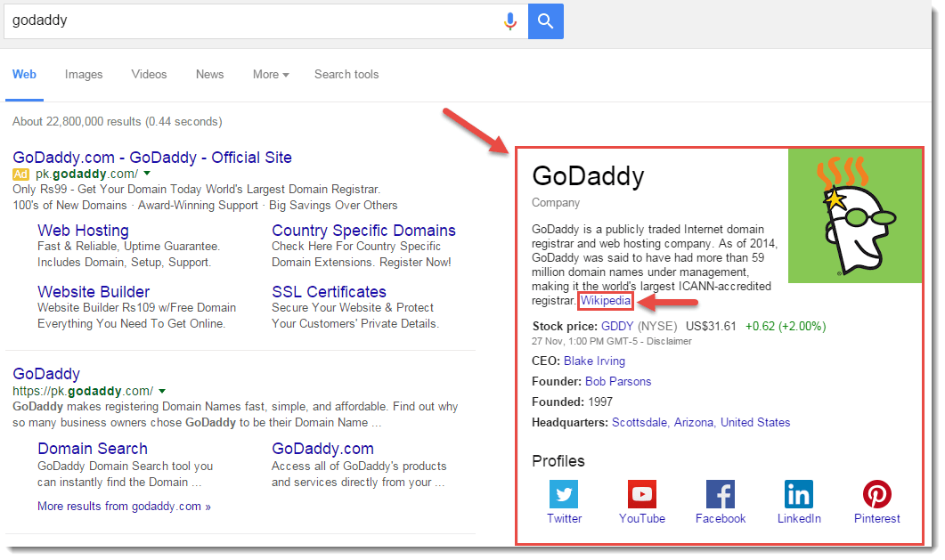The width and height of the screenshot is (945, 560).
Task: Expand the dropdown arrow beside pk.godaddy.com/ ad URL
Action: 147,174
